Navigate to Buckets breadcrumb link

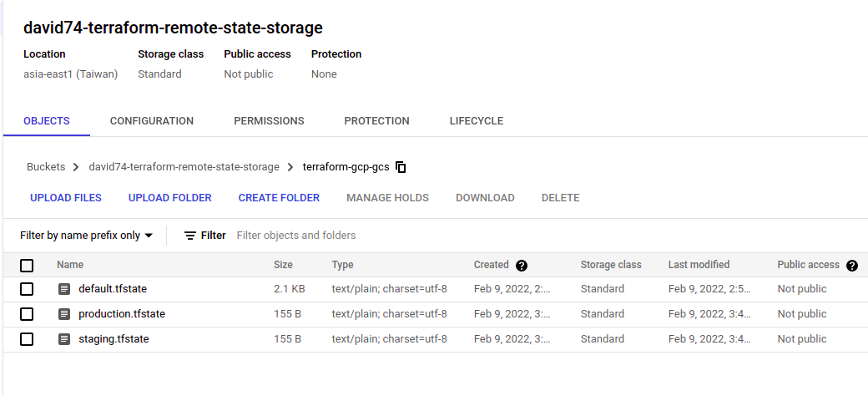click(46, 167)
